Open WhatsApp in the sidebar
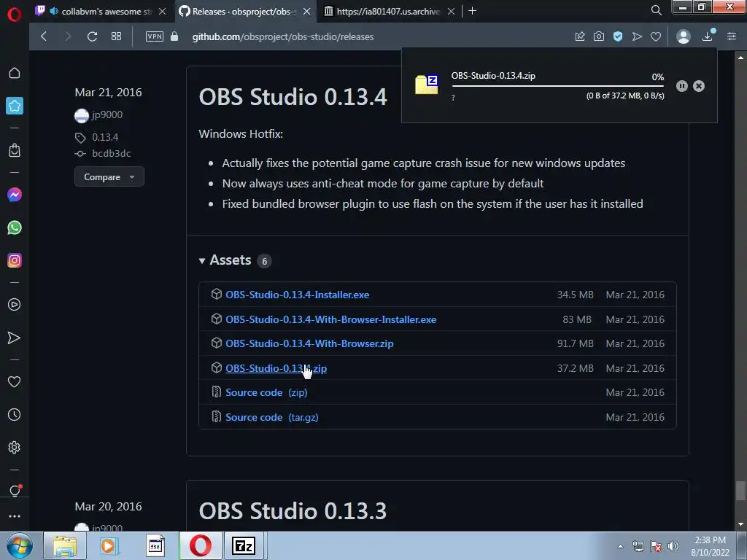Screen dimensions: 747x560 tap(15, 227)
